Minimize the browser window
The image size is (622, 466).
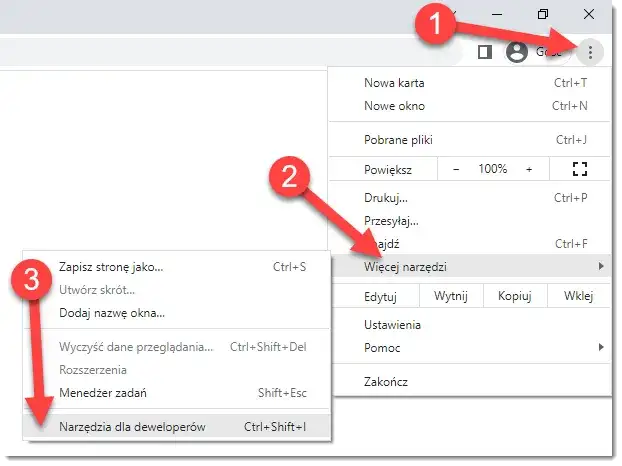pyautogui.click(x=497, y=14)
